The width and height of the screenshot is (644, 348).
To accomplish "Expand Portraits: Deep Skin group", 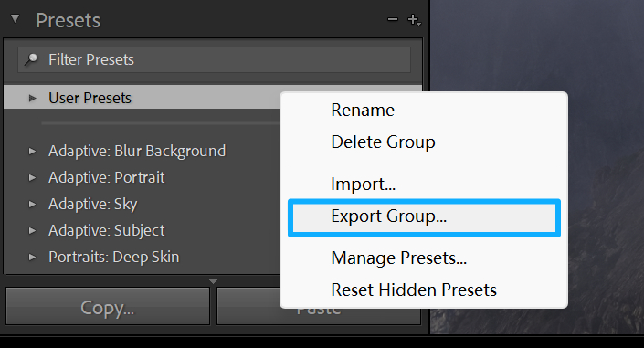I will [33, 258].
